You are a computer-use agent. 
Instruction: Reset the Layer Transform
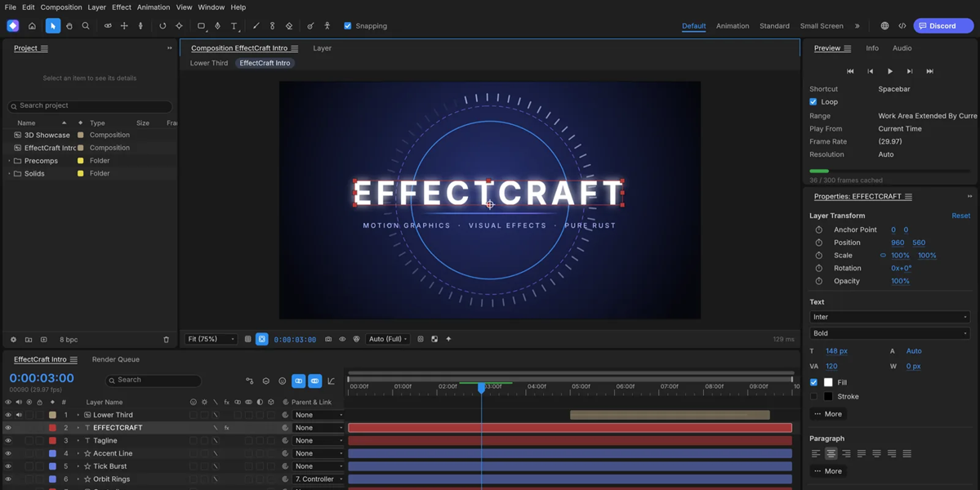961,216
